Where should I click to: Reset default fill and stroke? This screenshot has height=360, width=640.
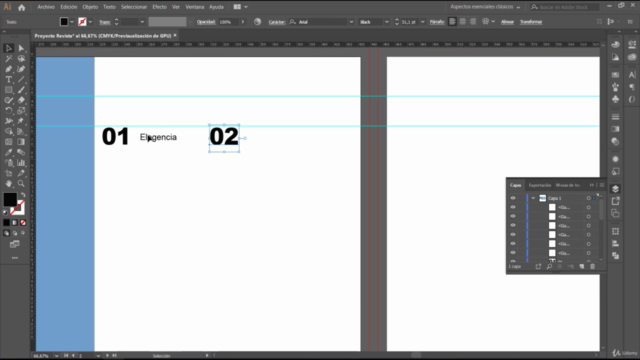6,212
